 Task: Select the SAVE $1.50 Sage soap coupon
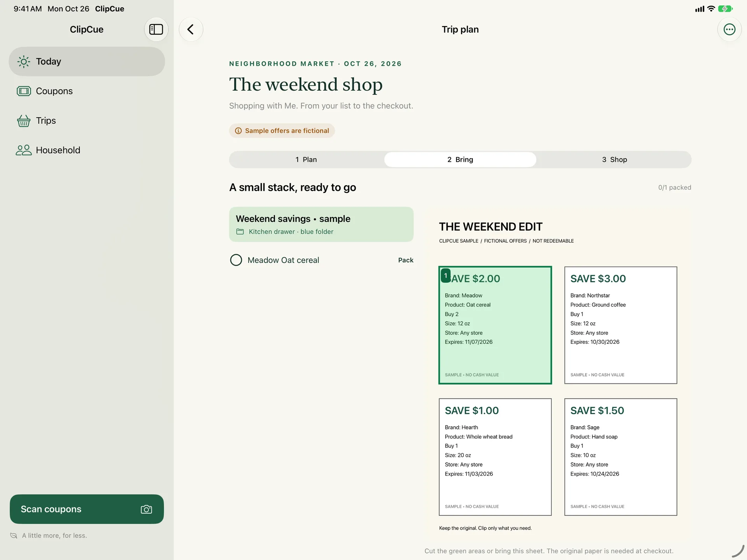[x=621, y=457]
